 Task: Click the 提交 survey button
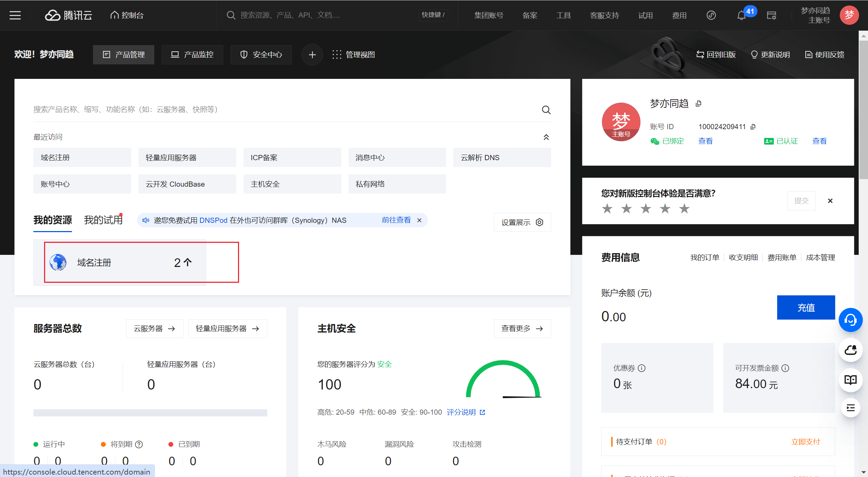[801, 201]
